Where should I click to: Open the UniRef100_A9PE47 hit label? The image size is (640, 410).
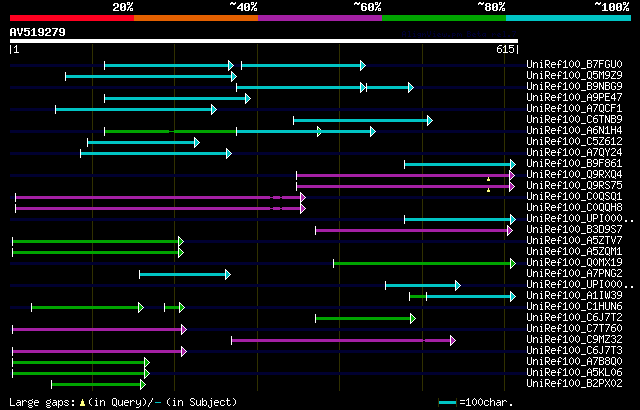(x=574, y=98)
